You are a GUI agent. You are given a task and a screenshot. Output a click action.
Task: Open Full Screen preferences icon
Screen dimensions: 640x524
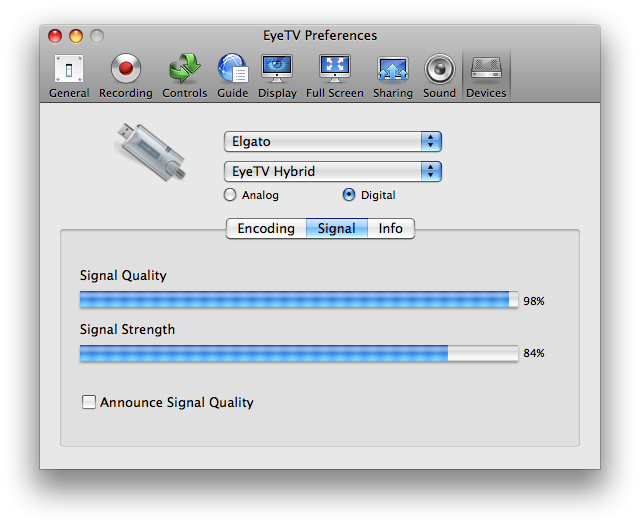coord(335,76)
